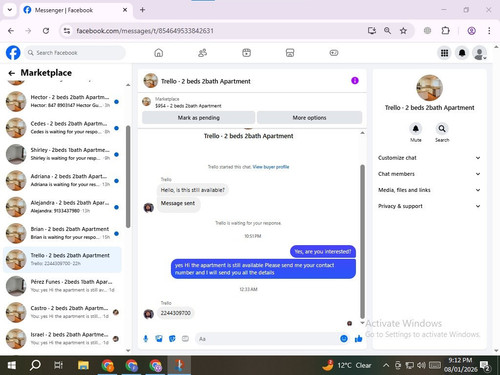Go back using Marketplace back arrow
Screen dimensions: 500x375
coord(12,73)
